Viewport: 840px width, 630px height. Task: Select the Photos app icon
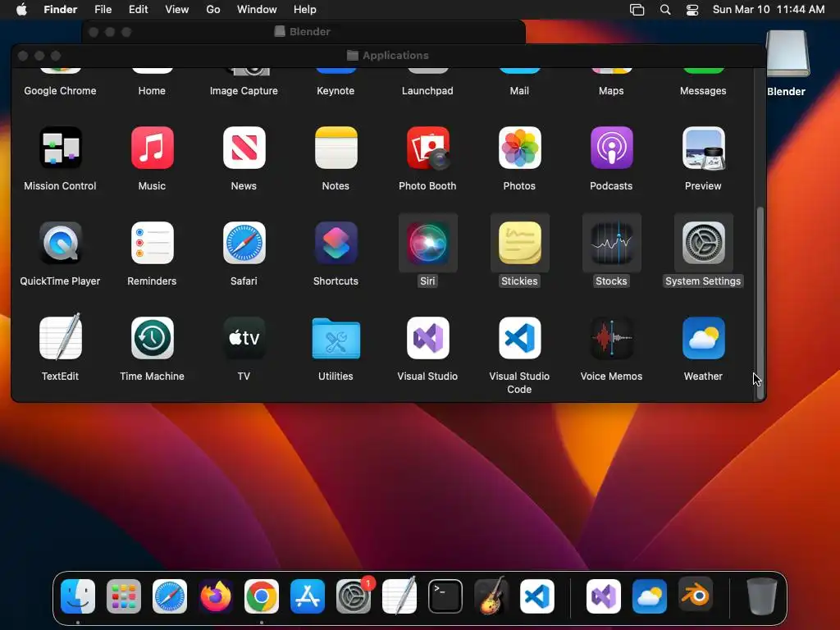(x=519, y=148)
